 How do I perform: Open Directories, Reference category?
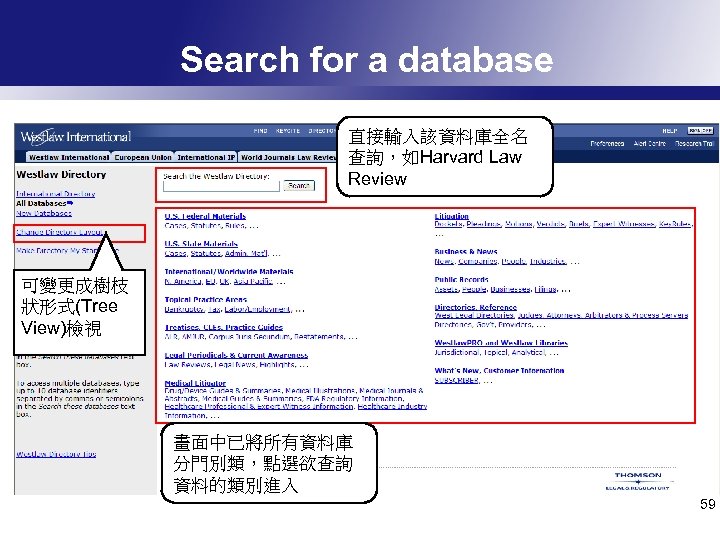[476, 307]
